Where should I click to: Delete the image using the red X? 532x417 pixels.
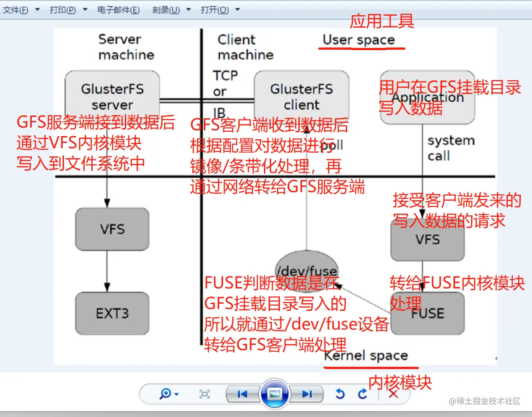tap(393, 394)
